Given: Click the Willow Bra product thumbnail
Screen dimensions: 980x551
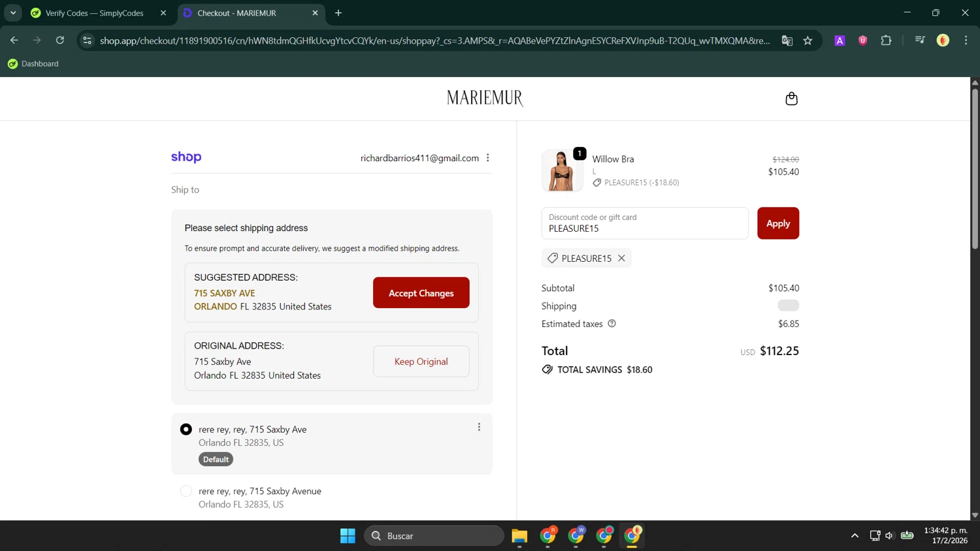Looking at the screenshot, I should pos(562,170).
